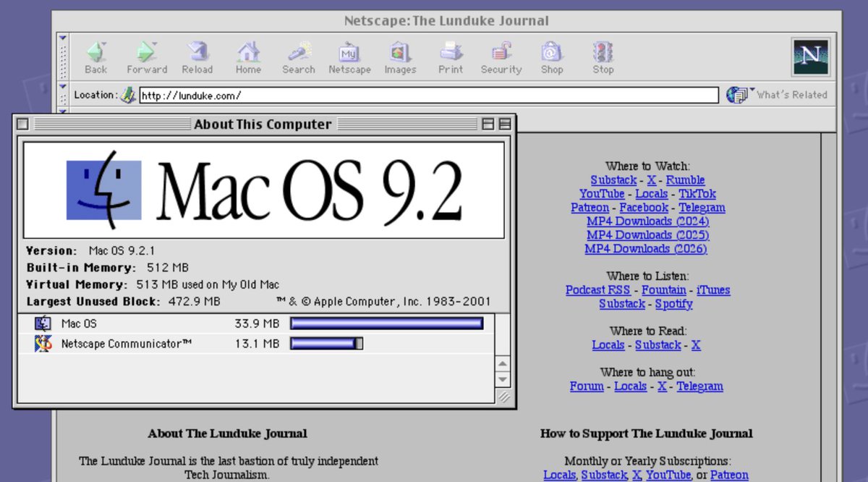Click the '513 MB used on My Old Mac' text
868x482 pixels.
click(x=208, y=284)
